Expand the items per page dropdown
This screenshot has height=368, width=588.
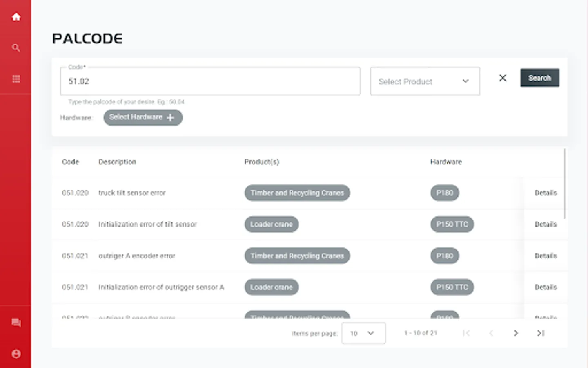363,333
